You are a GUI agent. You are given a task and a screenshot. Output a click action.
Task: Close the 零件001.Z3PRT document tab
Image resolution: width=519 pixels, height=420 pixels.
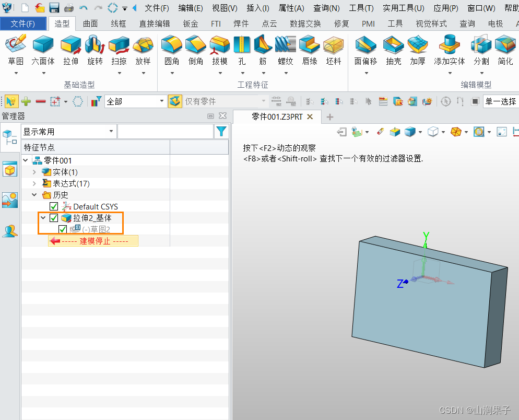point(310,116)
